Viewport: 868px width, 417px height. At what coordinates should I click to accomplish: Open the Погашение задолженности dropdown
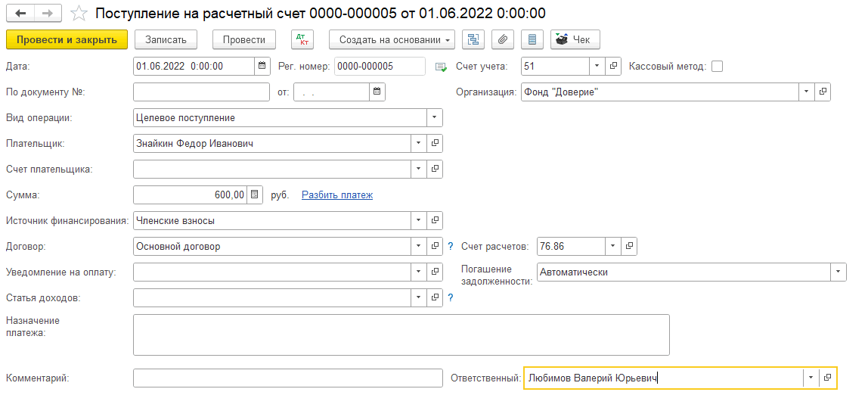click(x=838, y=272)
